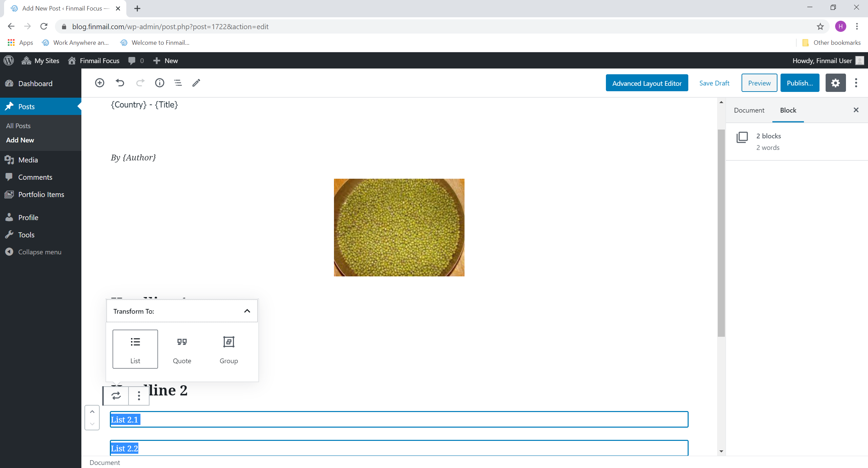Click the Add block plus icon
The height and width of the screenshot is (468, 868).
click(x=99, y=83)
